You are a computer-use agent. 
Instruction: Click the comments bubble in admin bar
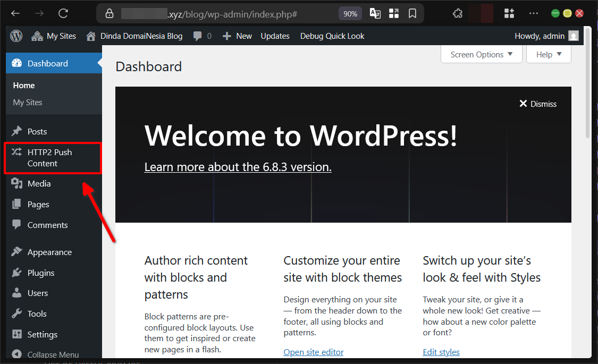pos(198,36)
